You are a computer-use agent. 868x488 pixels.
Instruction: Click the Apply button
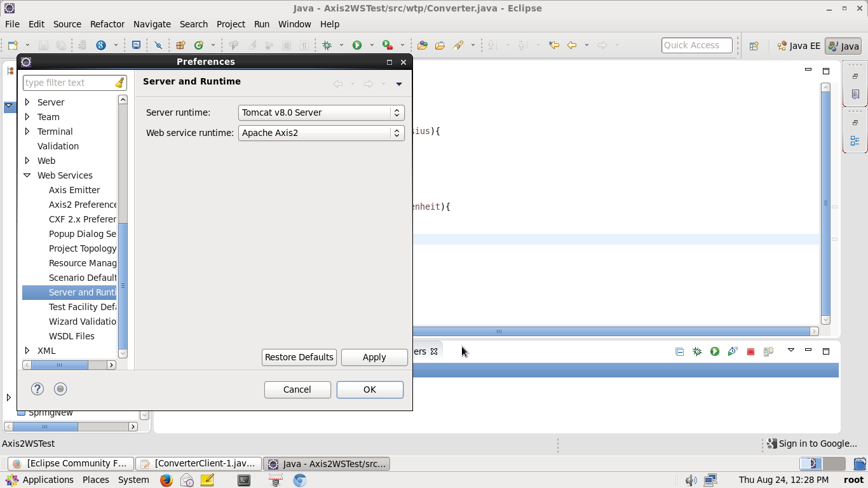click(x=374, y=357)
